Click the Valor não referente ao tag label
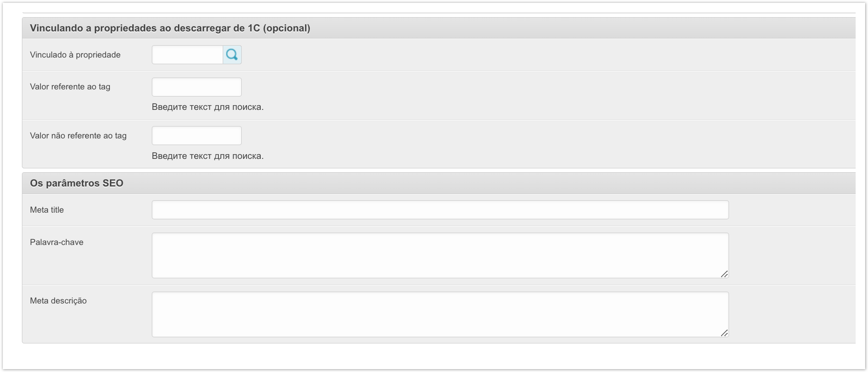868x372 pixels. [78, 136]
